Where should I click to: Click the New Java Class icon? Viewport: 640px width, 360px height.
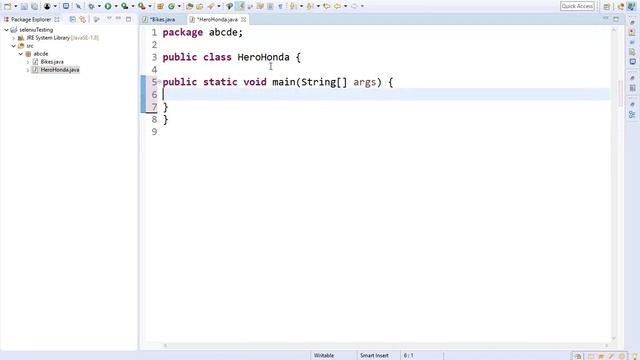[171, 6]
